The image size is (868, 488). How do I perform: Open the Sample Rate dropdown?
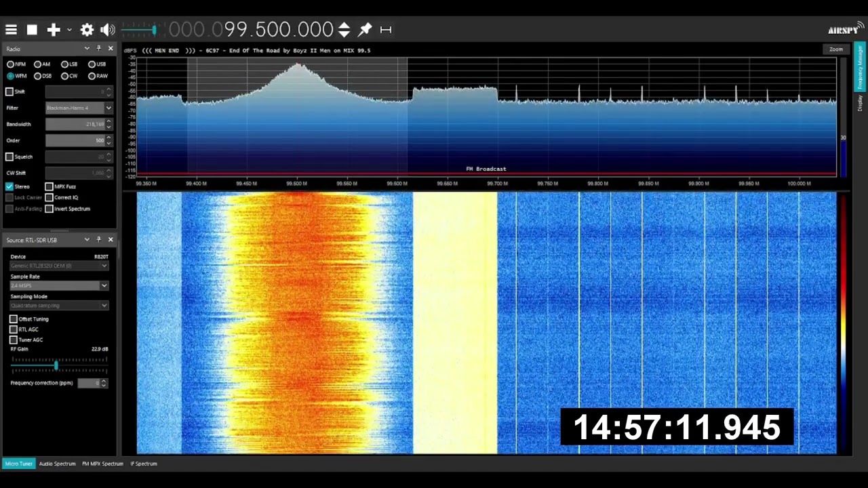[59, 285]
